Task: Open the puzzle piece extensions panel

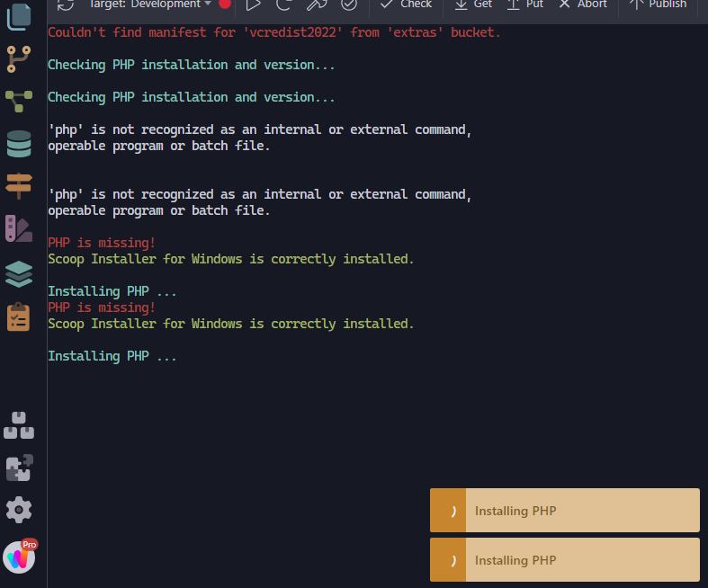Action: click(20, 468)
